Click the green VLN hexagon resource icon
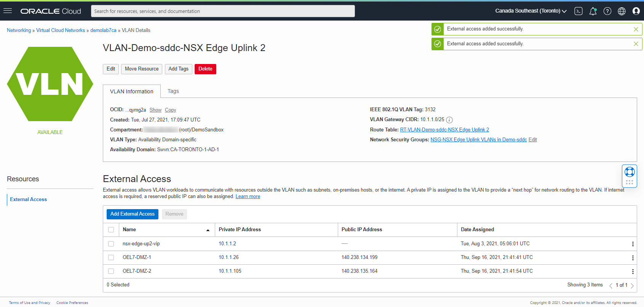644x307 pixels. point(50,84)
